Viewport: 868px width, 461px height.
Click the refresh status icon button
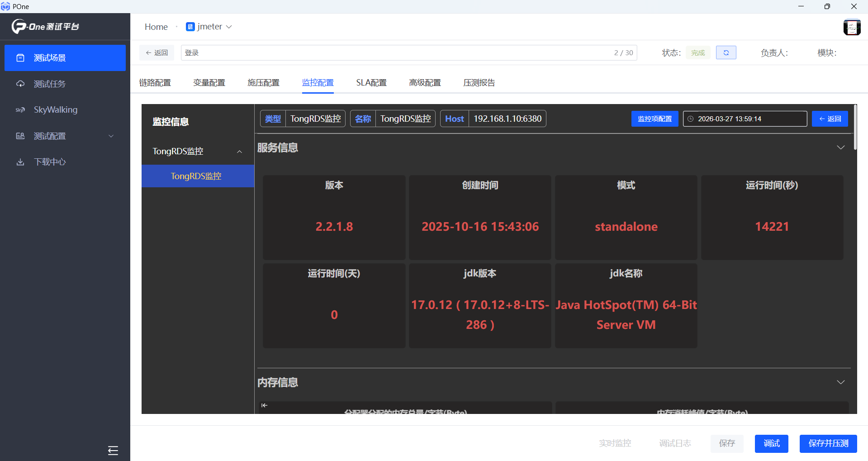click(x=726, y=53)
